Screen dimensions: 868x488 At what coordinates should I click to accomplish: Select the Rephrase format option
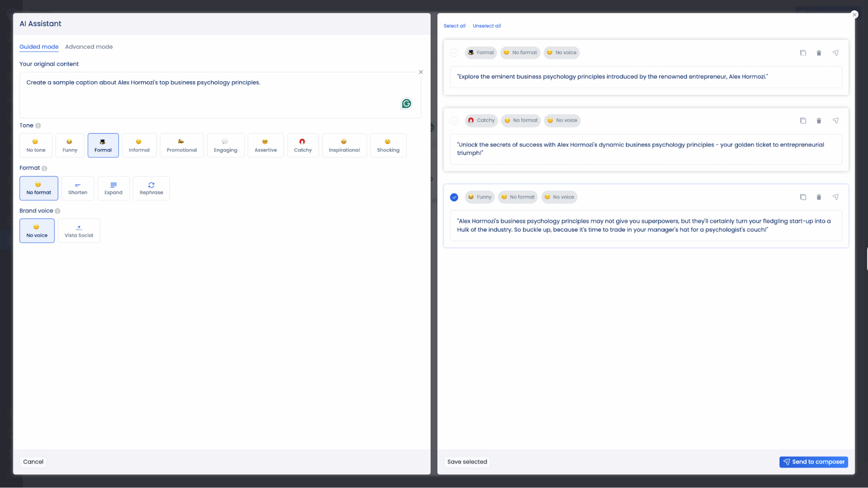[151, 188]
